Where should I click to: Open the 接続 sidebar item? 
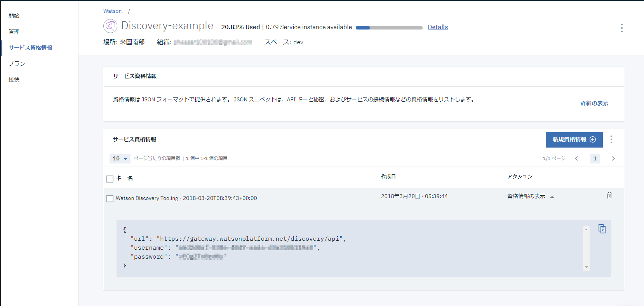click(14, 80)
